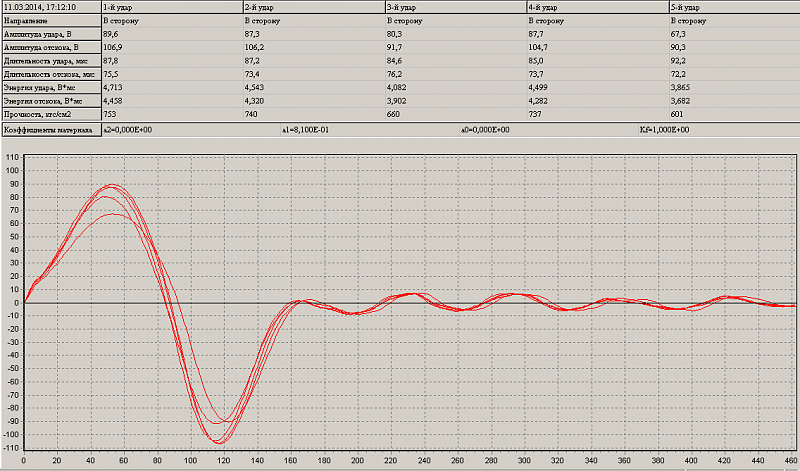Select the impact amplitude value 89,6
This screenshot has height=471, width=800.
112,34
